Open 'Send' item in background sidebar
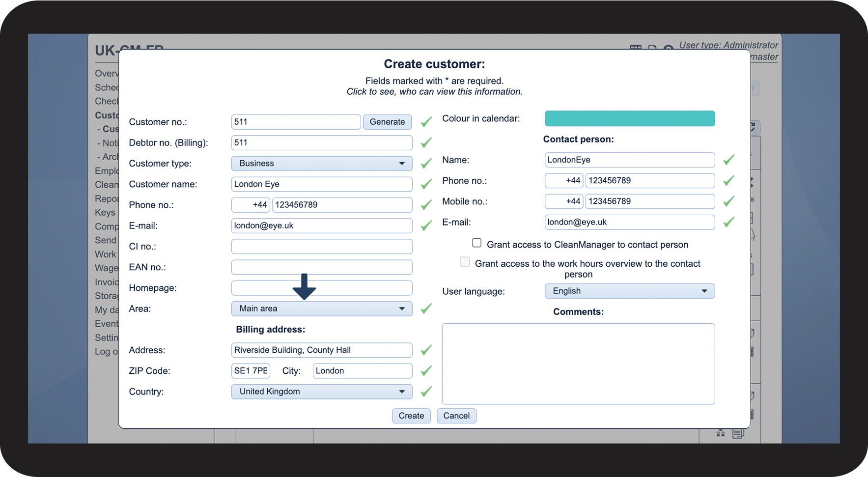Image resolution: width=868 pixels, height=477 pixels. pos(106,240)
